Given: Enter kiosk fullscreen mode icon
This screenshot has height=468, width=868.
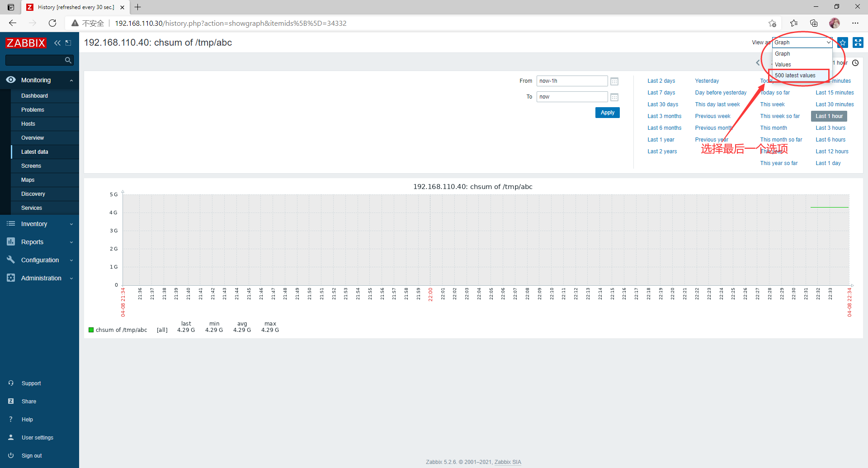Looking at the screenshot, I should coord(858,43).
